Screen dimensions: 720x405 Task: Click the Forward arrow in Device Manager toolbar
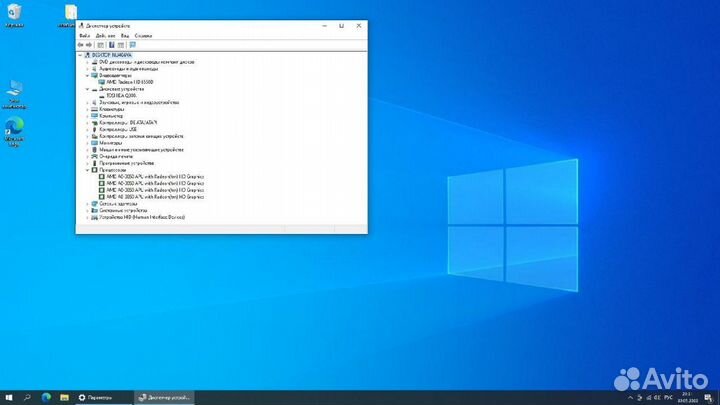tap(89, 45)
